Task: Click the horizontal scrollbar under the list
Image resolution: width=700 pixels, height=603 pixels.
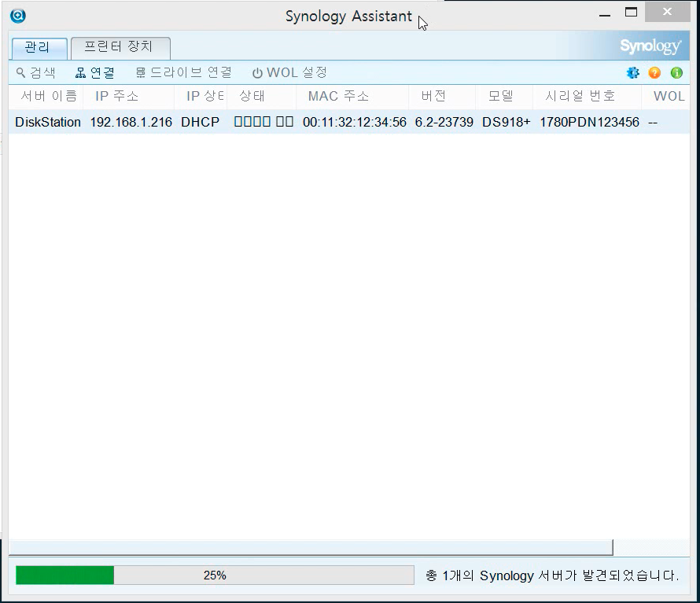Action: (x=311, y=547)
